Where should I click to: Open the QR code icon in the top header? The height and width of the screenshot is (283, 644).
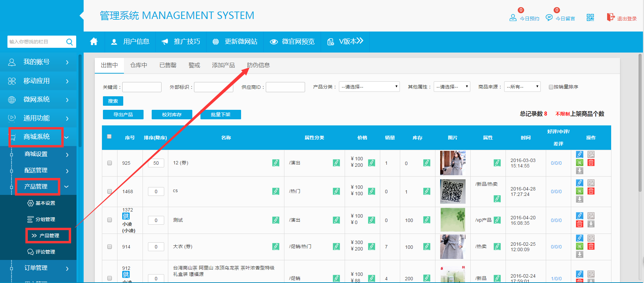pyautogui.click(x=590, y=18)
